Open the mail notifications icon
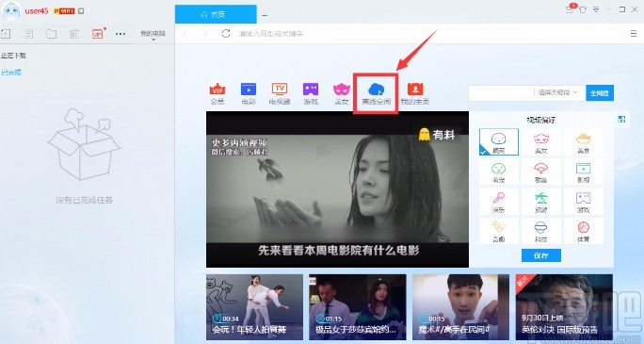Viewport: 644px width, 344px height. point(570,8)
